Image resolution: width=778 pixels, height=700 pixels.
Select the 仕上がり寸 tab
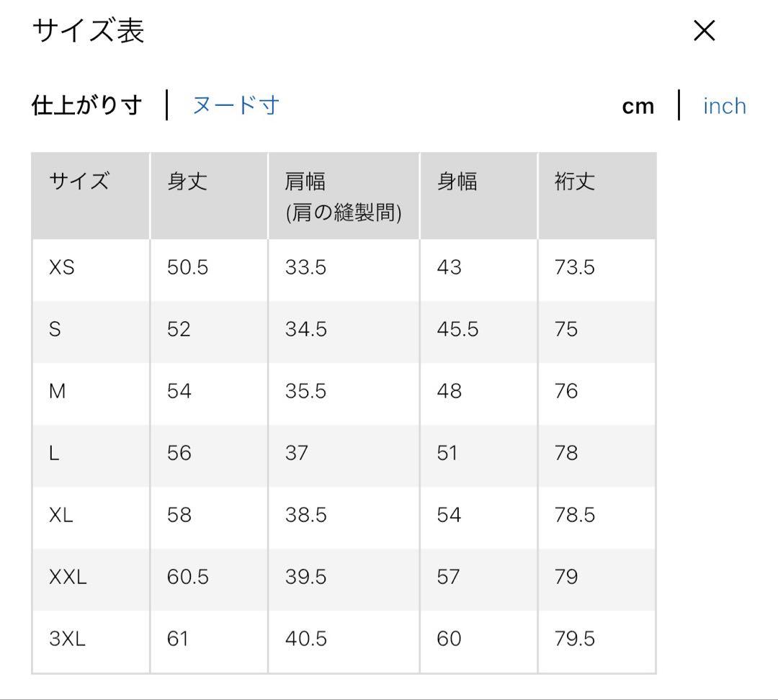click(x=87, y=105)
